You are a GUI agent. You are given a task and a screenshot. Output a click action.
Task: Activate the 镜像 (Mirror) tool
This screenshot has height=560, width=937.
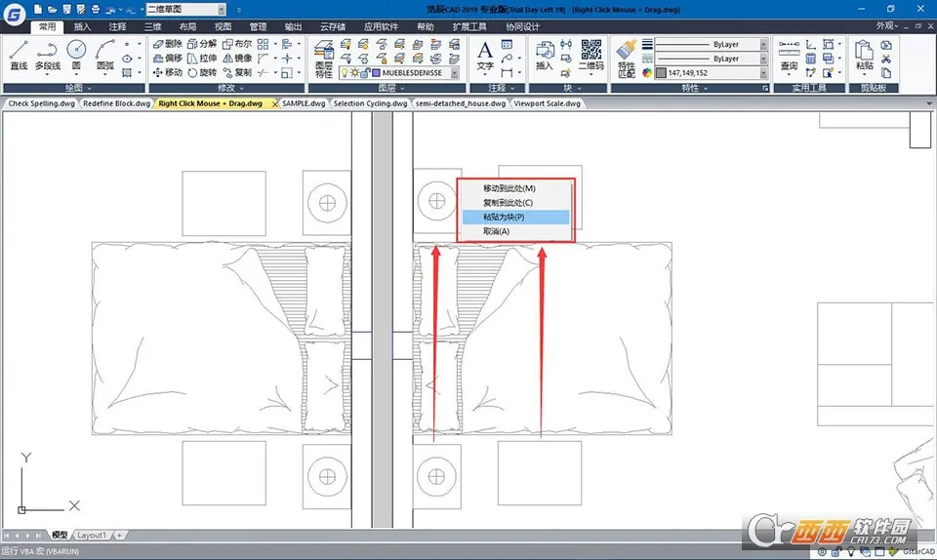pos(237,59)
